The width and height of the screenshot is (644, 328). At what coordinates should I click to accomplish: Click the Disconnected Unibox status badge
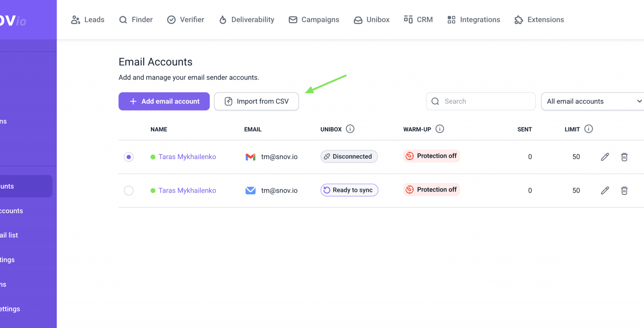coord(349,157)
